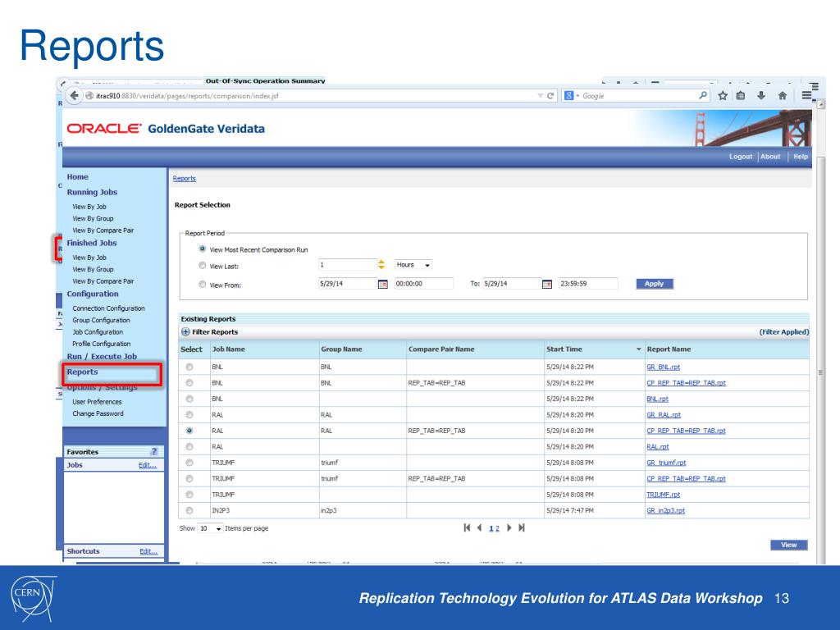840x630 pixels.
Task: Open the URL history dropdown arrow
Action: 540,95
